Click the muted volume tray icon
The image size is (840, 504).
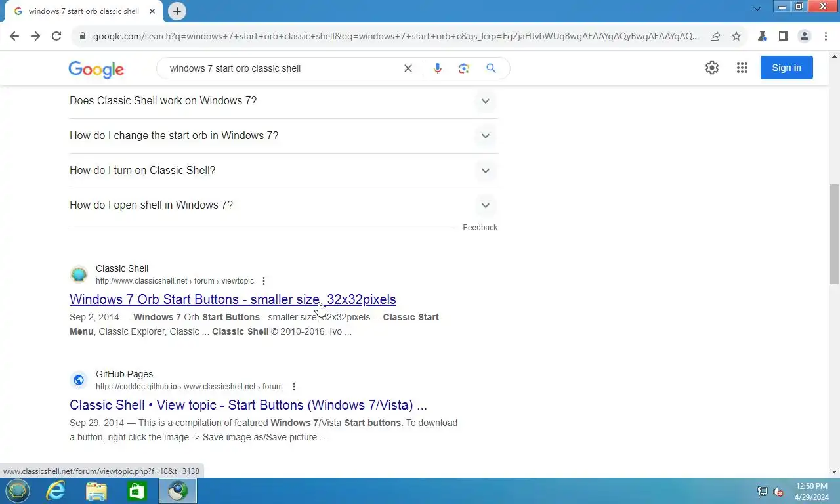(x=778, y=492)
